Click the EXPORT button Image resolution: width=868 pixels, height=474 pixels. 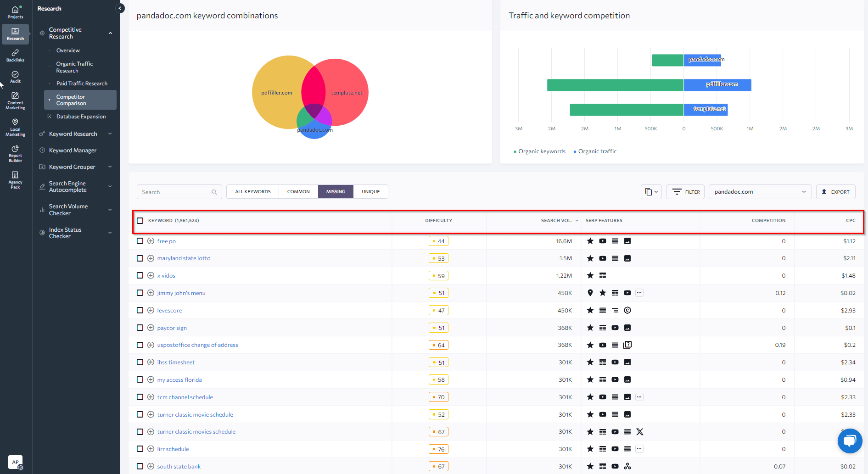[x=835, y=191]
